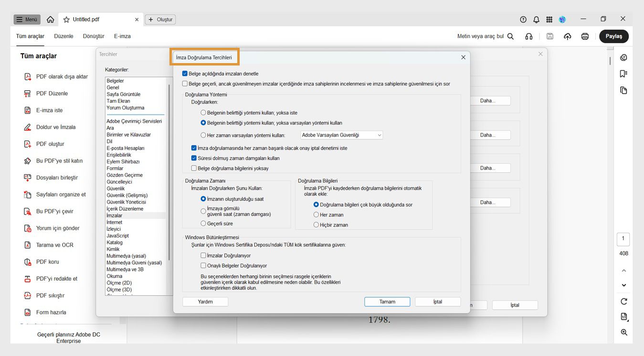The image size is (644, 356).
Task: Open Sayfaları organize et tool
Action: coord(55,194)
